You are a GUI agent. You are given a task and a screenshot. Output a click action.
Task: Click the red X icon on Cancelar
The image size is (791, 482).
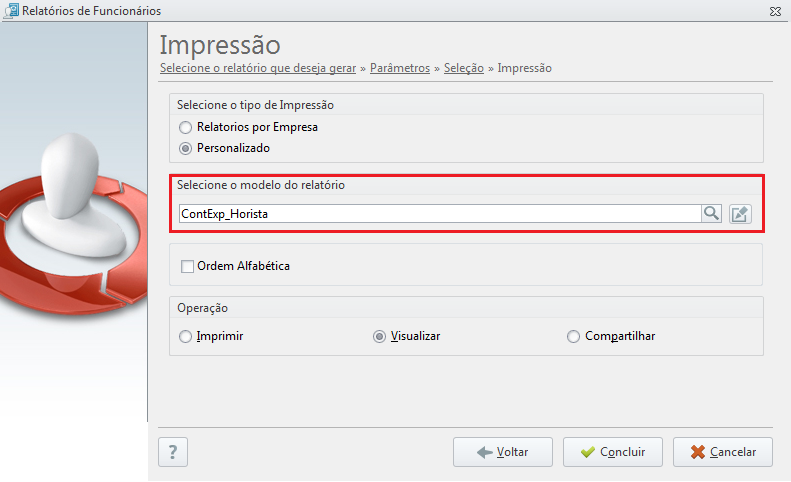click(698, 452)
